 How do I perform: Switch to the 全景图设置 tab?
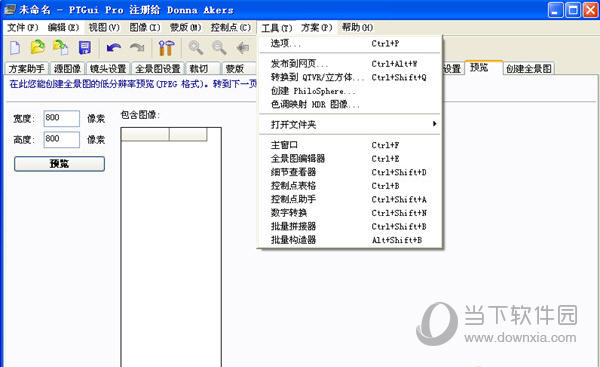coord(158,69)
